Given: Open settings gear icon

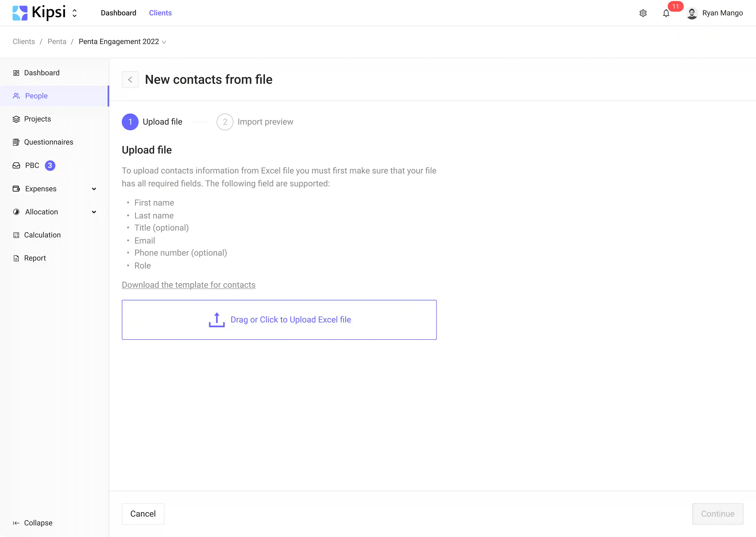Looking at the screenshot, I should point(643,13).
